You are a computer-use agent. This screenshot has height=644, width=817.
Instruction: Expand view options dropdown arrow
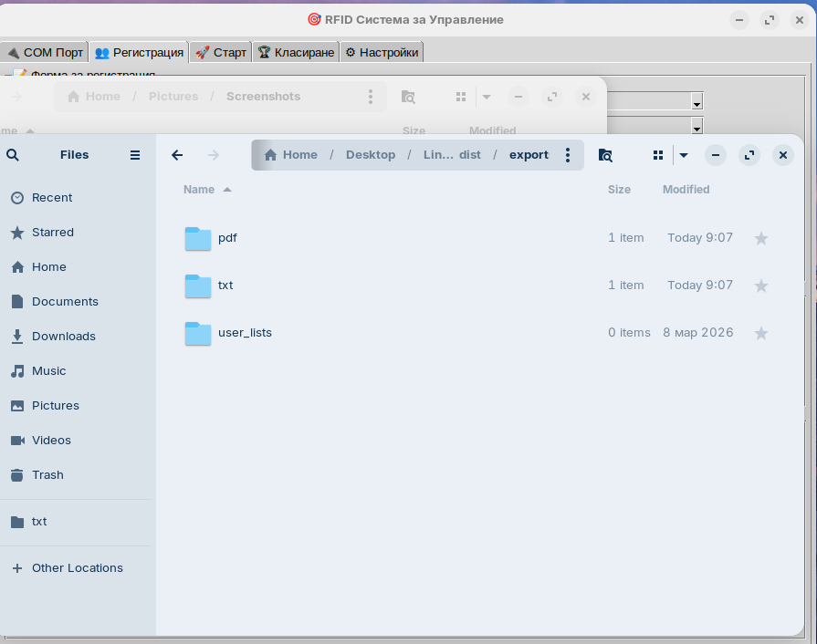(x=684, y=155)
